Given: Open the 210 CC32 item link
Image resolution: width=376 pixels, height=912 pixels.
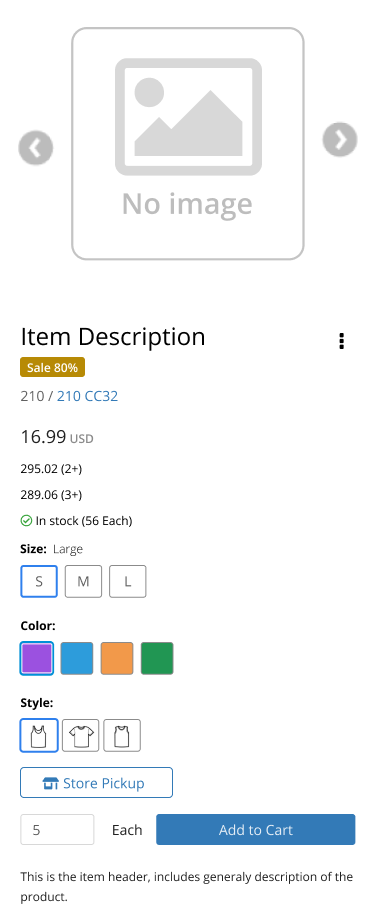Looking at the screenshot, I should pos(87,396).
